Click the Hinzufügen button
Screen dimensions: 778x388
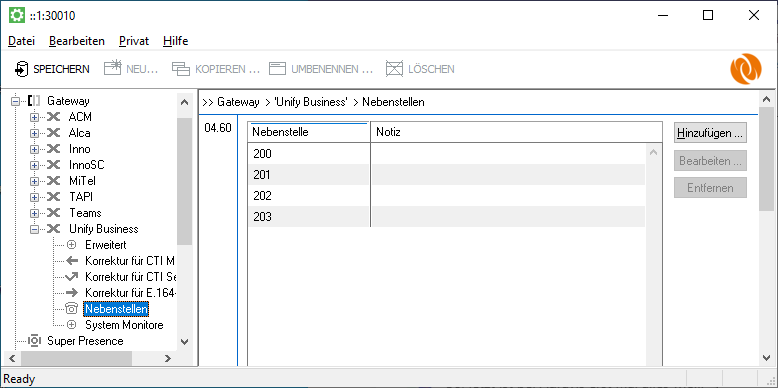coord(710,133)
